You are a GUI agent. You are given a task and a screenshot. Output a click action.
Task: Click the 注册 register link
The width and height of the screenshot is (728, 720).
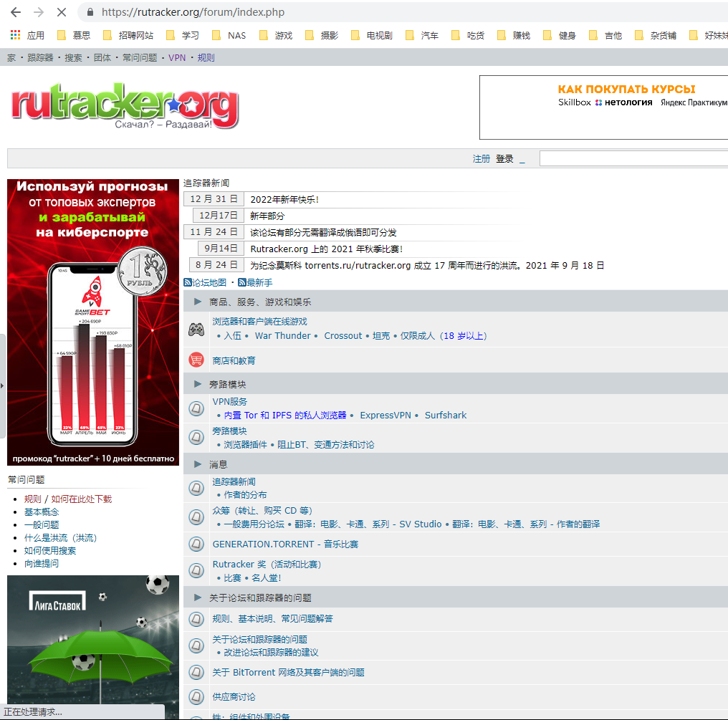coord(482,159)
